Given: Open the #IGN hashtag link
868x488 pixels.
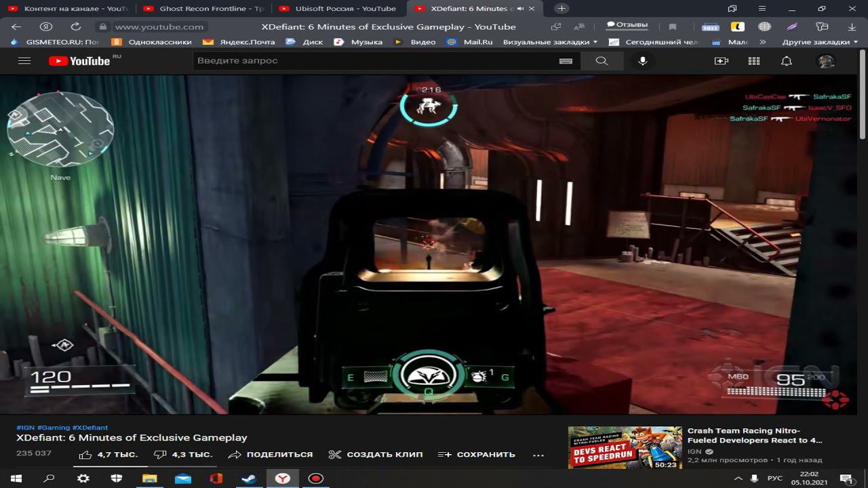Looking at the screenshot, I should (26, 428).
